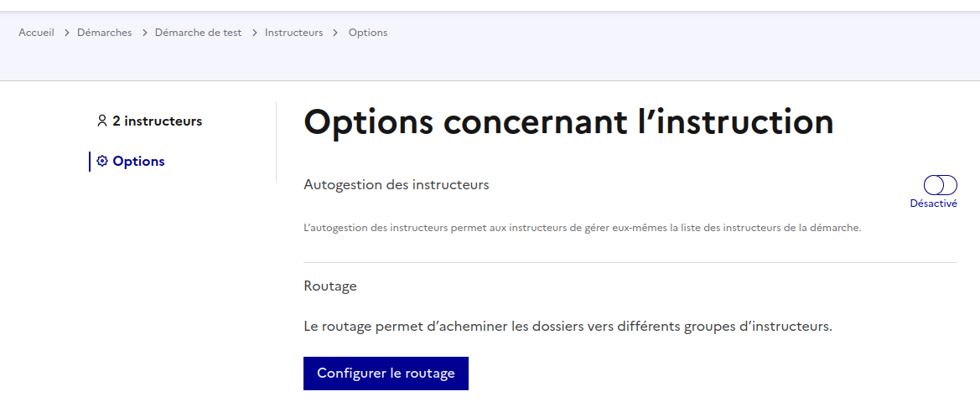Click the Autogestion des instructeurs label
This screenshot has height=407, width=980.
click(396, 184)
